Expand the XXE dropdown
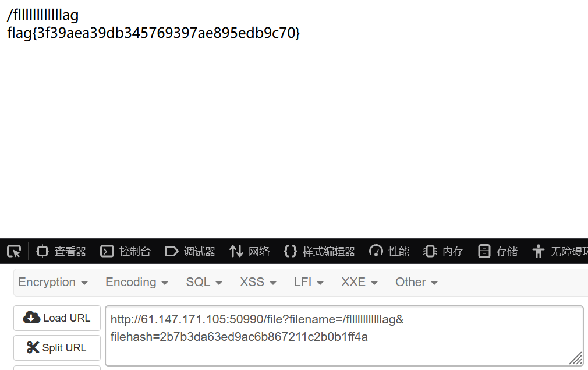Viewport: 588px width, 370px height. tap(359, 282)
